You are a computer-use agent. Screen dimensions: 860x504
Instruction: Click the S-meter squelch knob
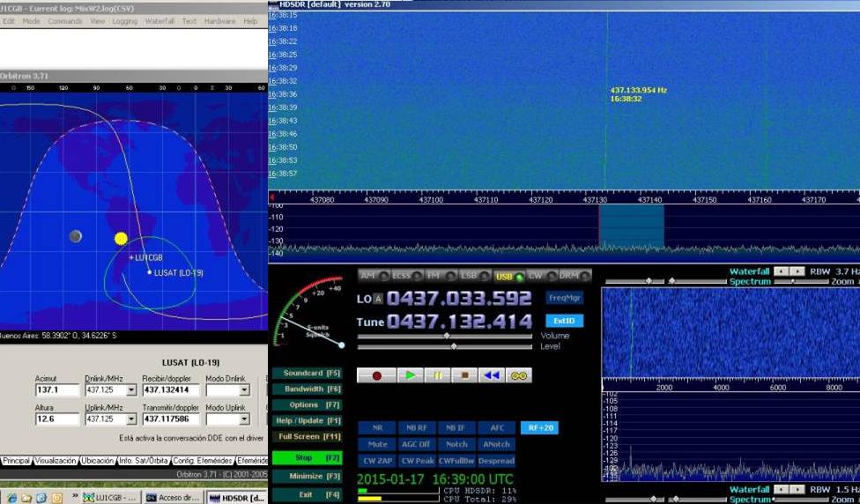(341, 345)
